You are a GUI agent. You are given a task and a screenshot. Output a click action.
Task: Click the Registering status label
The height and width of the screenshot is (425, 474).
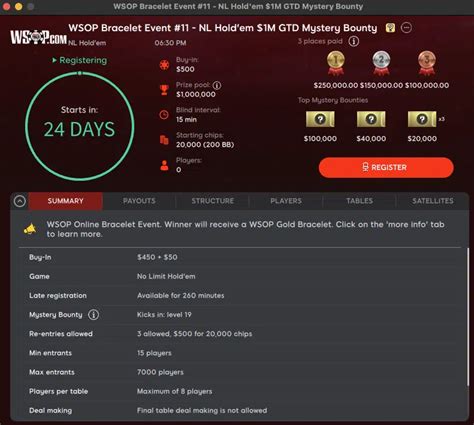(x=80, y=60)
